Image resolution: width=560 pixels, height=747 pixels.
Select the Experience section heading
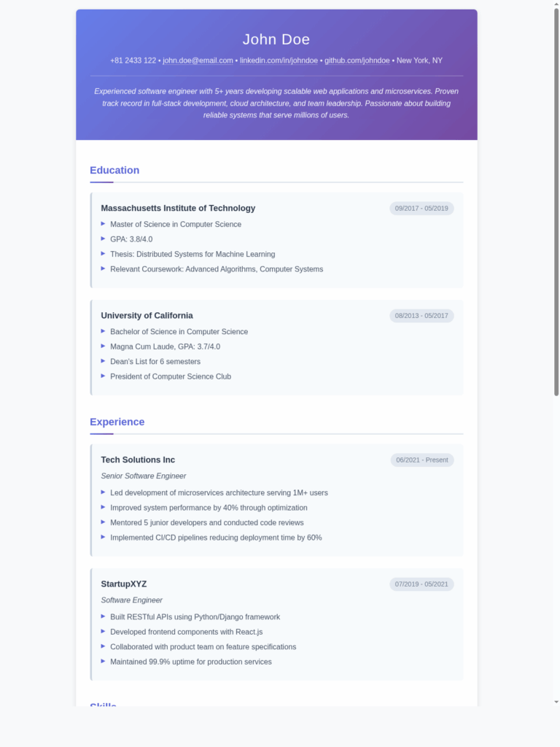click(117, 422)
